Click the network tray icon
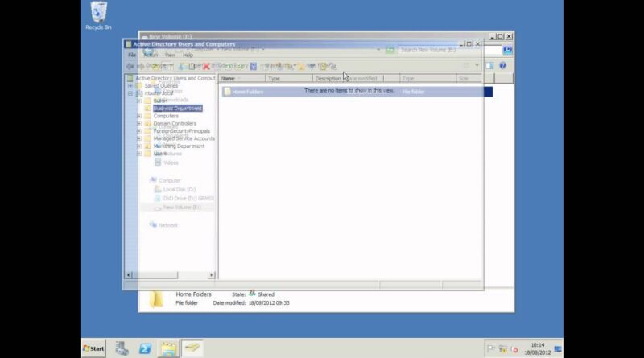This screenshot has height=358, width=644. click(502, 349)
